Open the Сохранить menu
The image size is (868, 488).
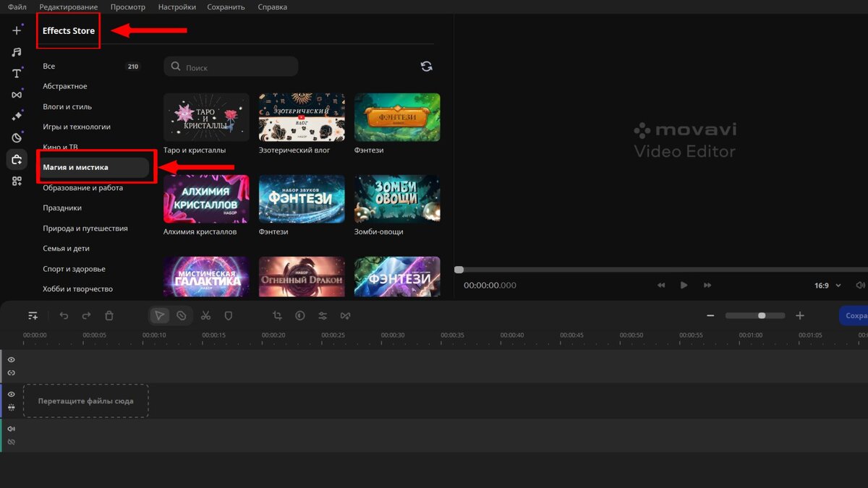point(226,7)
